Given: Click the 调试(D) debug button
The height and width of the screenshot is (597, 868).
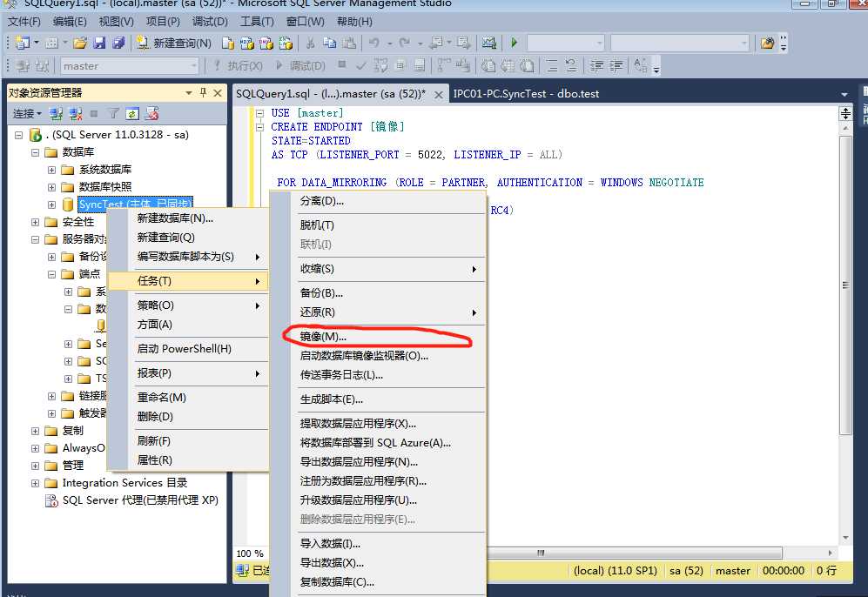Looking at the screenshot, I should [300, 66].
